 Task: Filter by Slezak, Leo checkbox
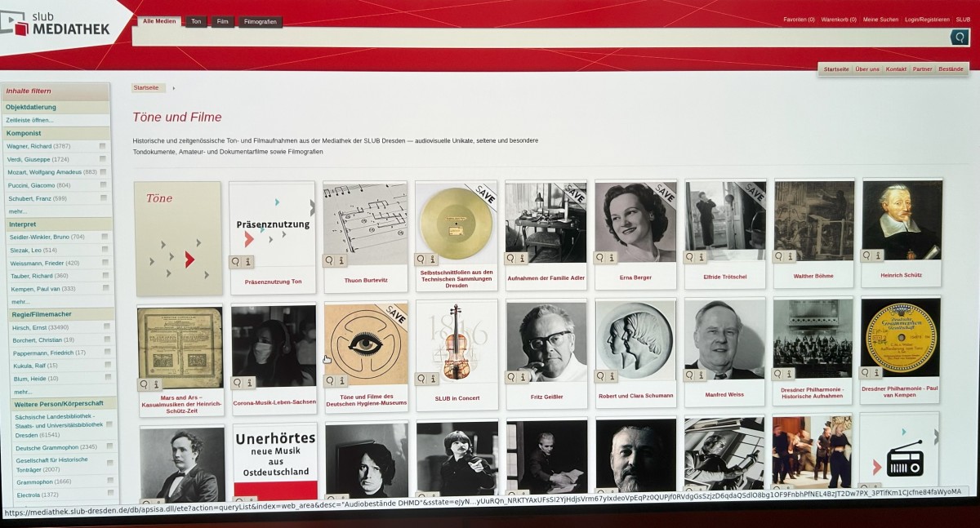[105, 250]
